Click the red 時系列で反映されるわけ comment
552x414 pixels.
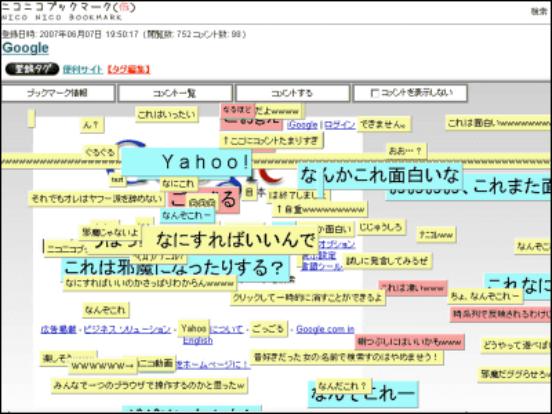pos(501,314)
